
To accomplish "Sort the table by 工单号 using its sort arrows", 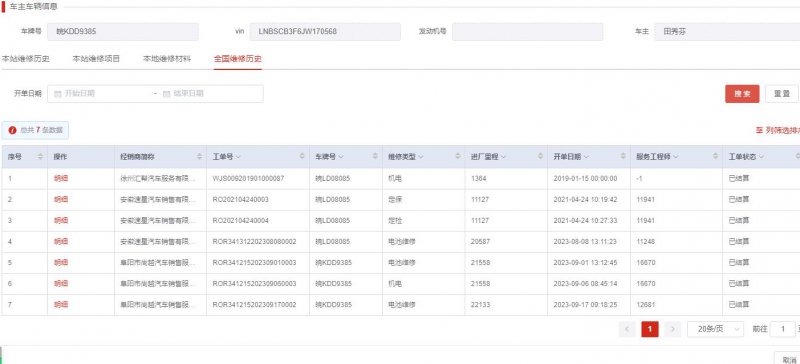I will pyautogui.click(x=302, y=157).
